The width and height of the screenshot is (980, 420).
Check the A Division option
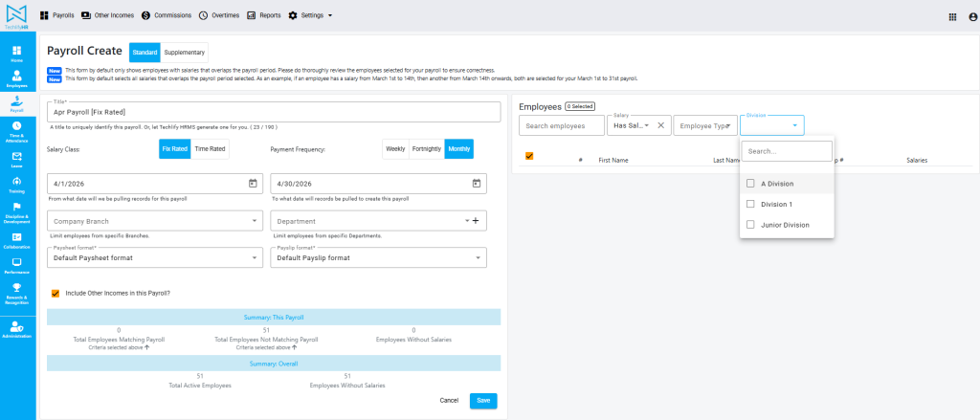(751, 184)
